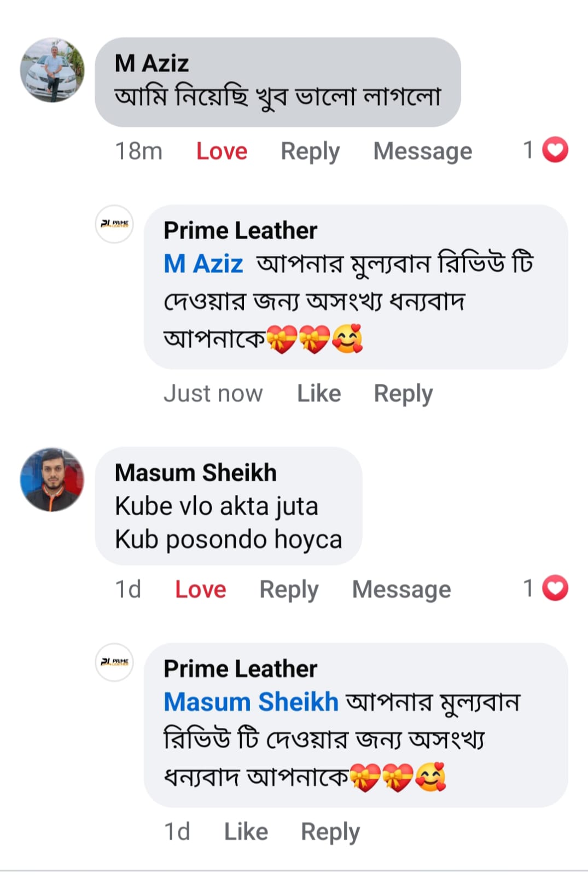
Task: Click Prime Leather logo beside Masum Sheikh reply
Action: click(114, 662)
